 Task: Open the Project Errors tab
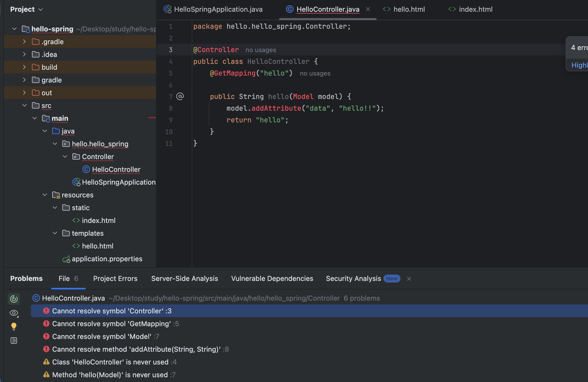coord(115,279)
